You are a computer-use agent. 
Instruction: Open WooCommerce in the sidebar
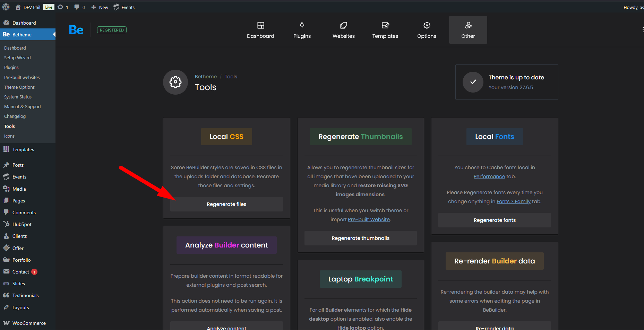click(x=28, y=323)
